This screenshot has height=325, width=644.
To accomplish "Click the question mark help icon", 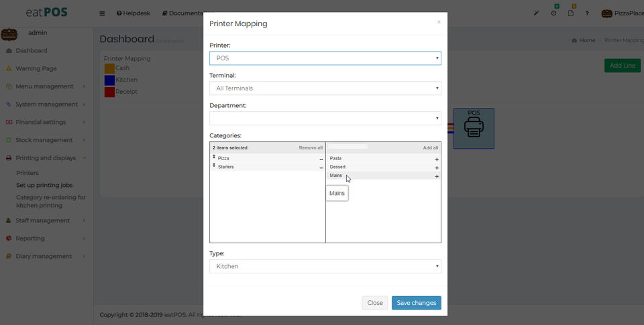I will [x=587, y=13].
